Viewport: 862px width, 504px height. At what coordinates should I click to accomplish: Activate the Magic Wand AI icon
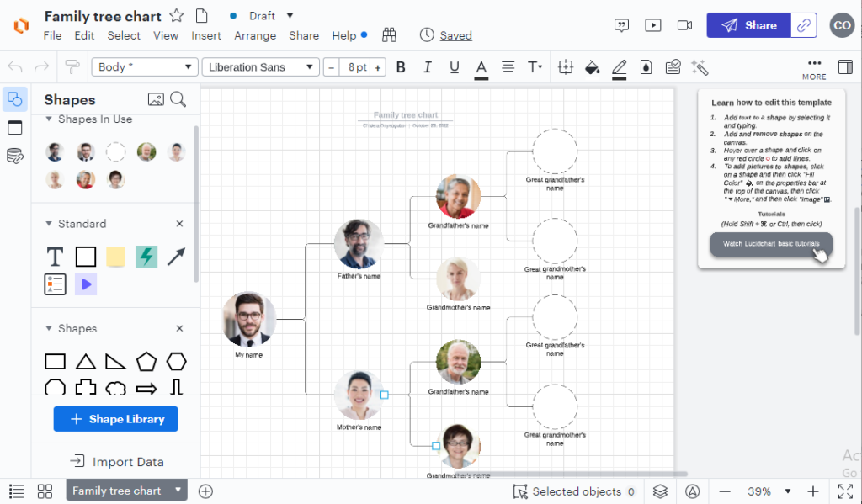[700, 66]
